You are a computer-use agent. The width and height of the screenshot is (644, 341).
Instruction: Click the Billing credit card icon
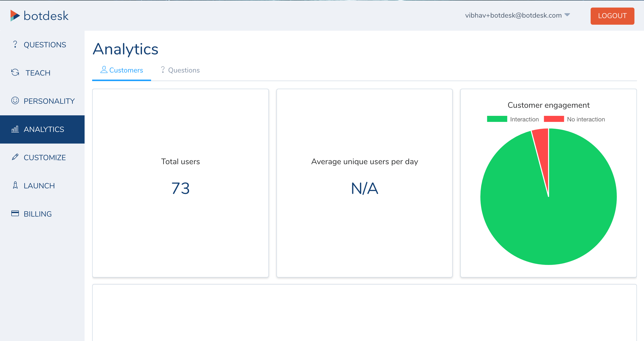point(15,214)
